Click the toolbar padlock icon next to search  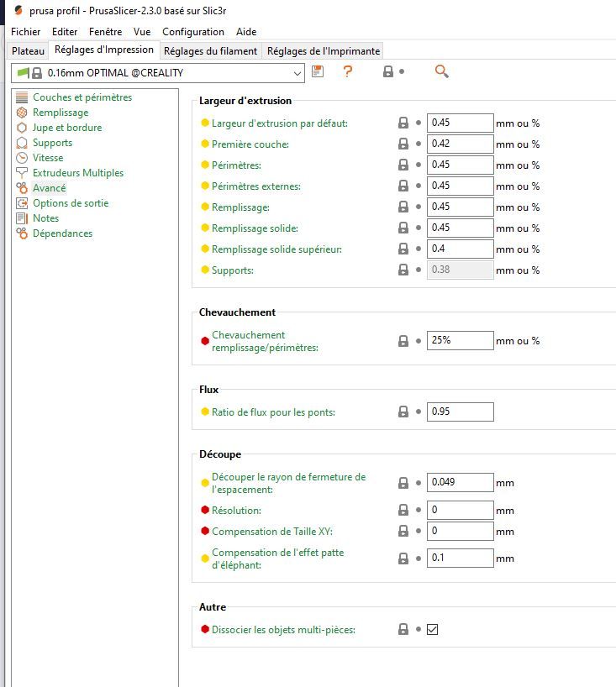point(388,71)
